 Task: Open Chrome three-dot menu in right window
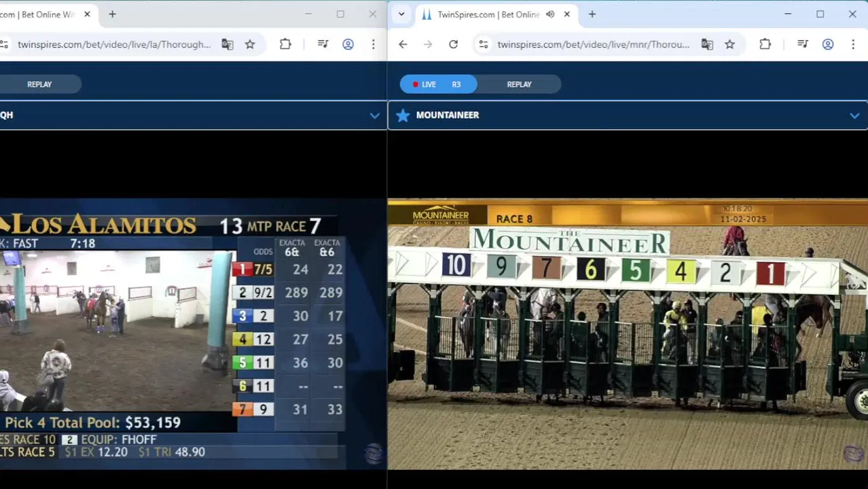pos(853,44)
